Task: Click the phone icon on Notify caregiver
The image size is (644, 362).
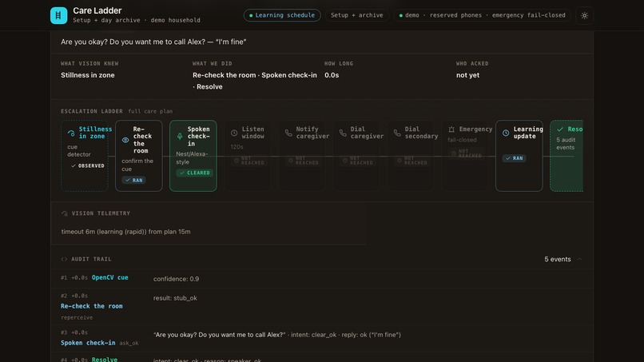Action: point(288,133)
